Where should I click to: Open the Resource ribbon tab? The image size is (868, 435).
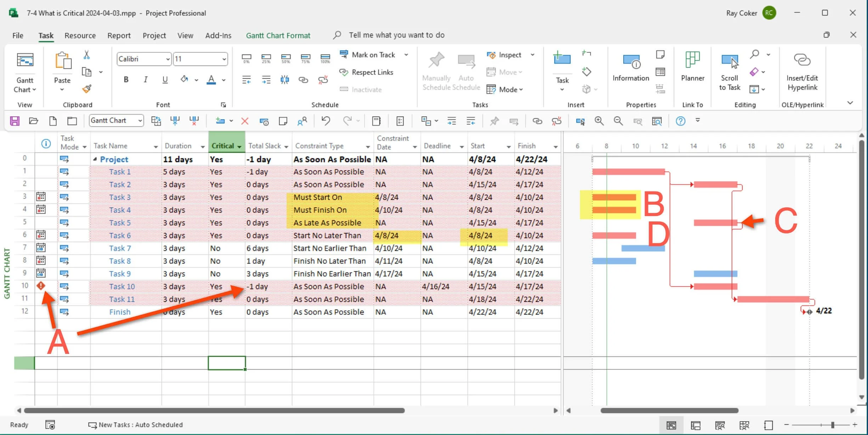pyautogui.click(x=80, y=35)
